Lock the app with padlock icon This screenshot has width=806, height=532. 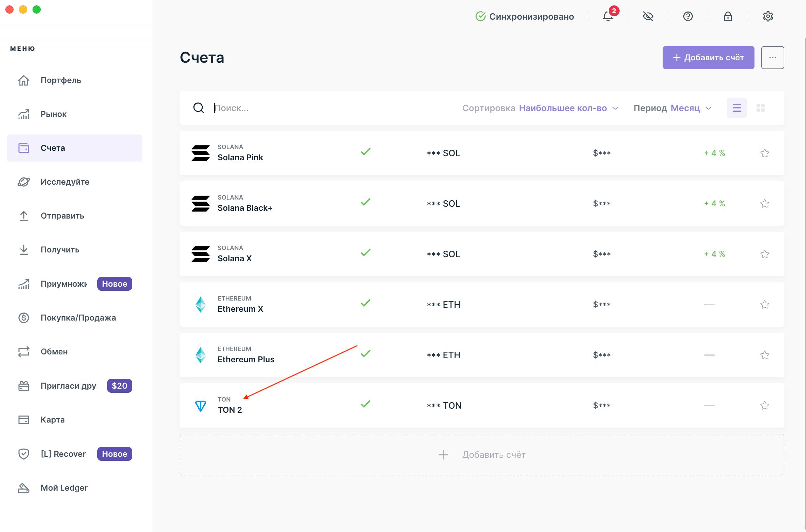coord(728,16)
